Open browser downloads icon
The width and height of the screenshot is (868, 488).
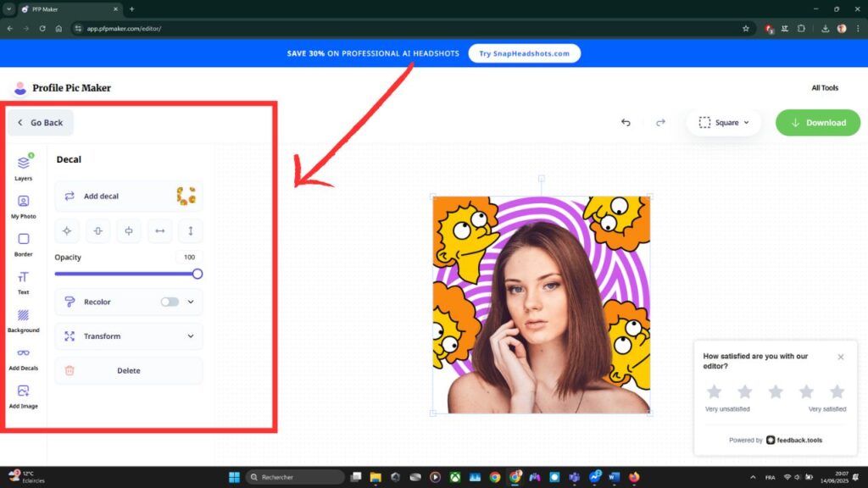825,28
